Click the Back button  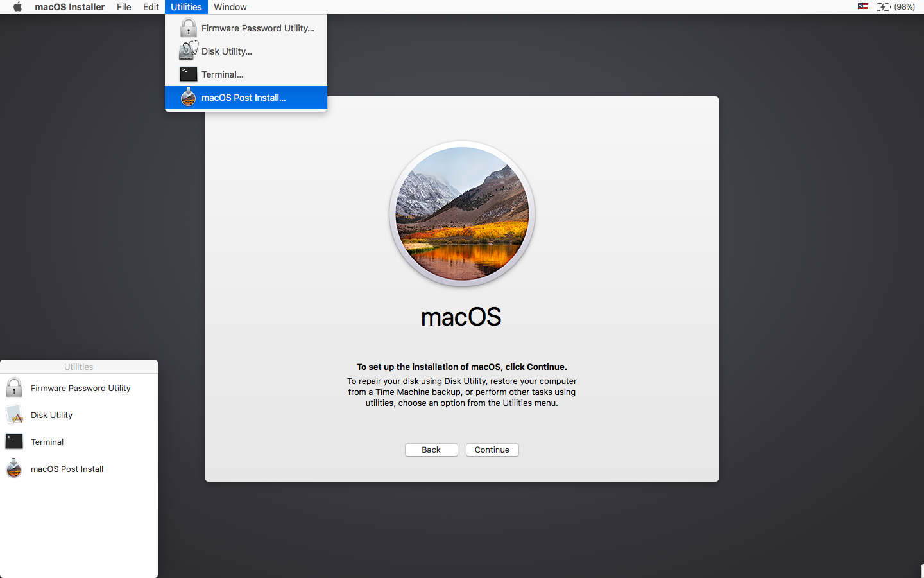click(431, 450)
